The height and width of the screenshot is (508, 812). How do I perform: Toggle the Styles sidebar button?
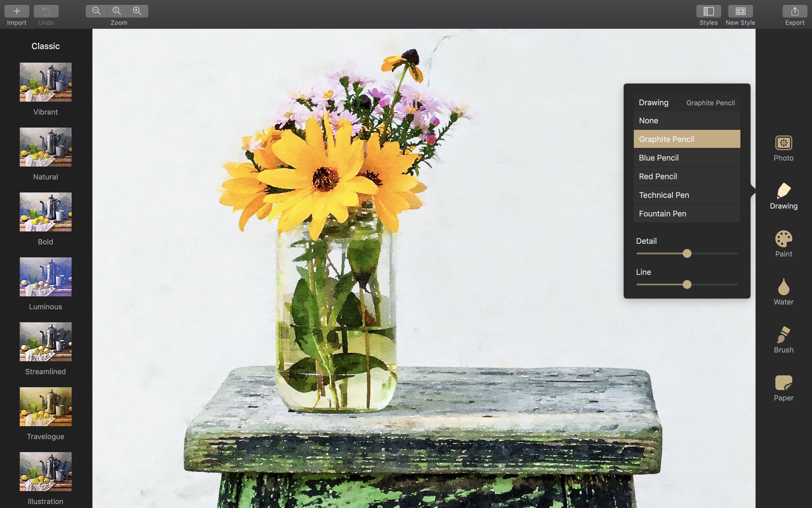708,11
